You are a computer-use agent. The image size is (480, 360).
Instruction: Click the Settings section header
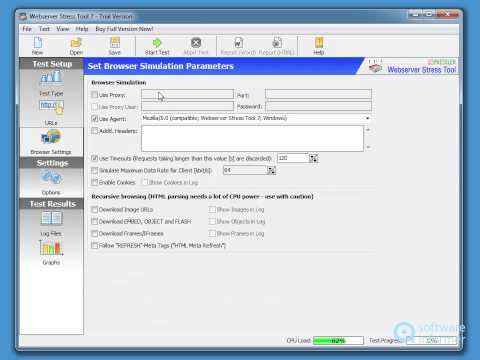tap(52, 163)
